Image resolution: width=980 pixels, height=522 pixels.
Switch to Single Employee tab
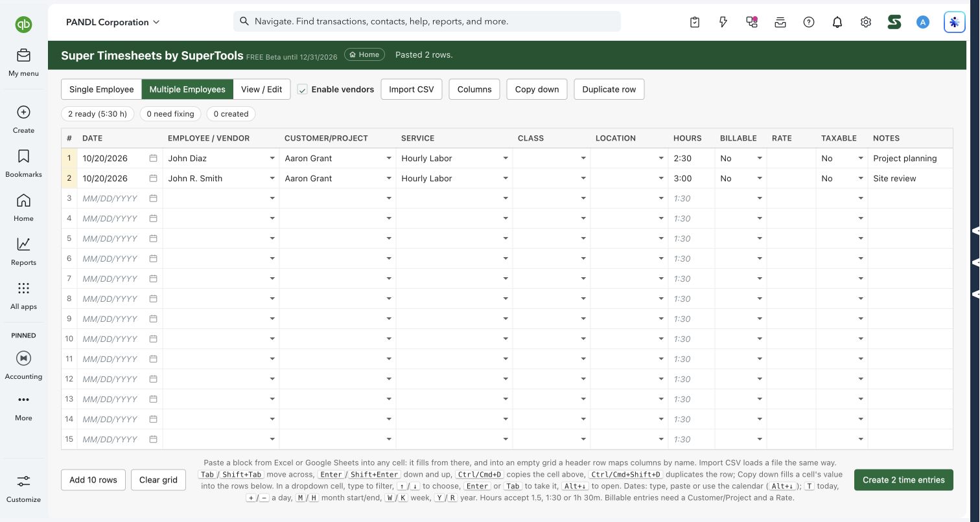tap(101, 89)
